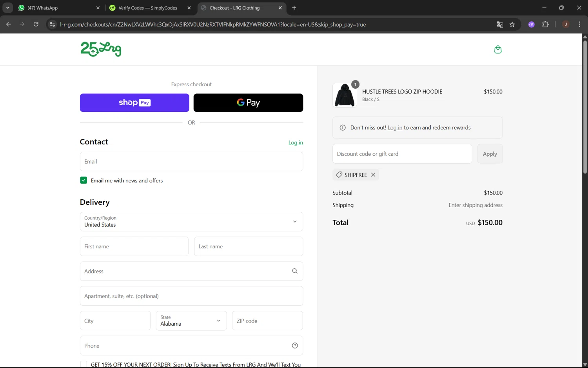This screenshot has width=588, height=368.
Task: View site information icon in address bar
Action: [52, 24]
